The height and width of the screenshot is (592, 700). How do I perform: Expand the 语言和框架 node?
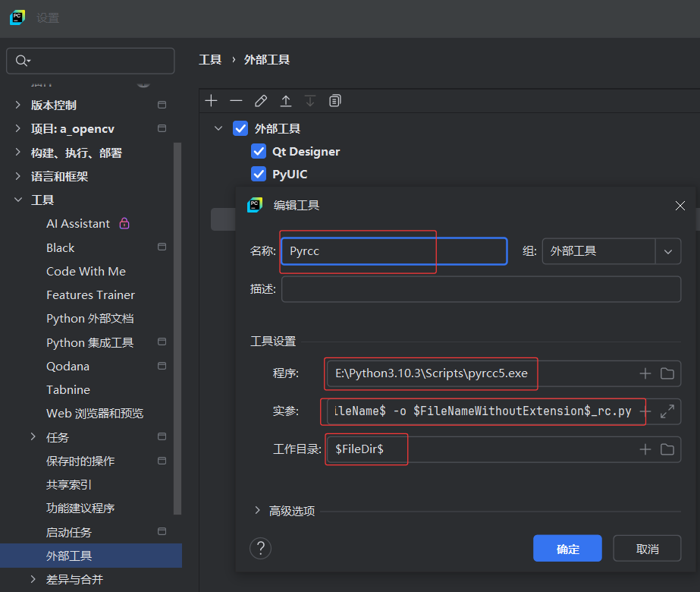[x=18, y=176]
